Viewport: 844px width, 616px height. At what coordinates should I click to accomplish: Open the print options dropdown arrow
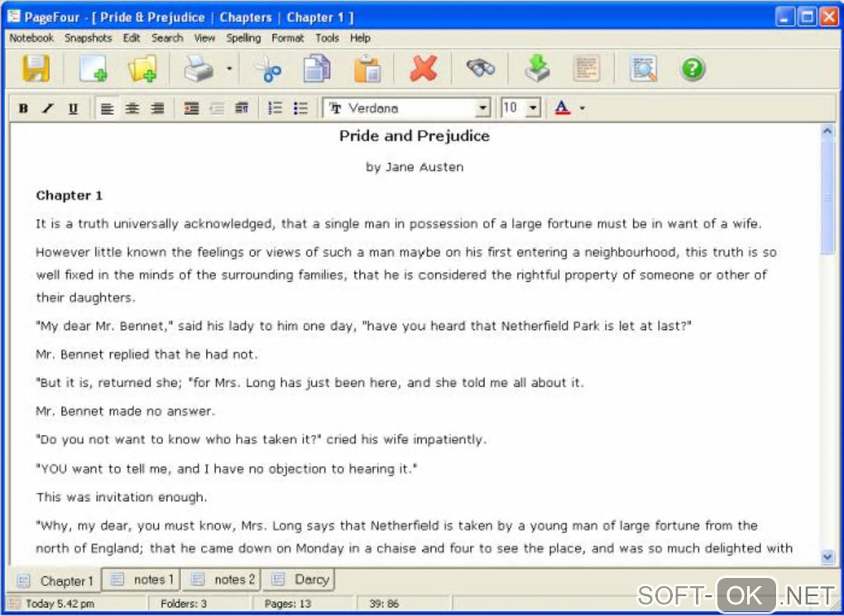(x=229, y=69)
